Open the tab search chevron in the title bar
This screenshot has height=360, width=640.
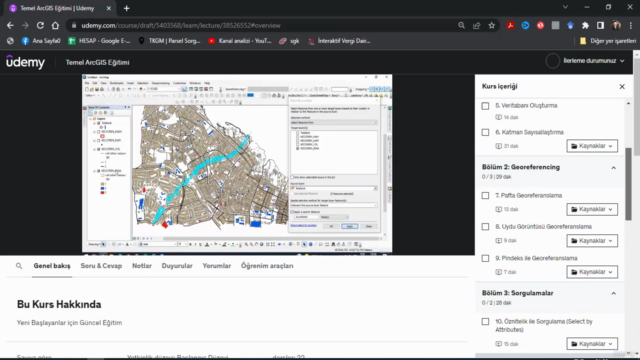[x=565, y=7]
